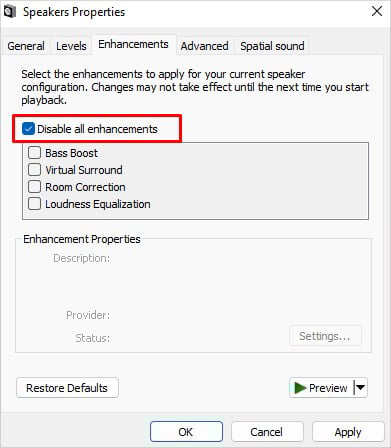The height and width of the screenshot is (448, 391).
Task: Go to the Advanced tab
Action: (205, 46)
